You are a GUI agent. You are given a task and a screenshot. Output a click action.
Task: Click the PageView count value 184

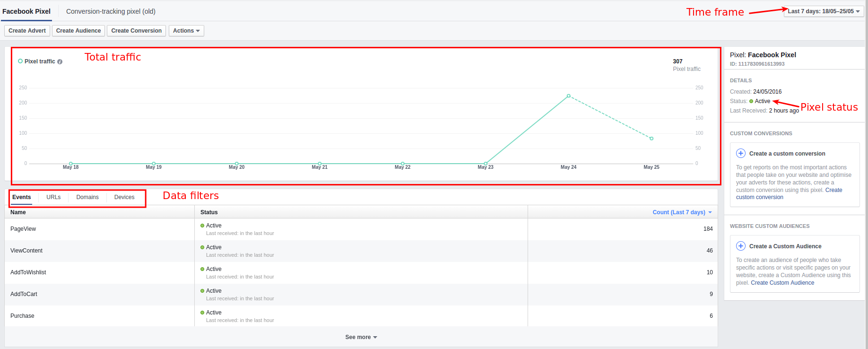(x=708, y=229)
